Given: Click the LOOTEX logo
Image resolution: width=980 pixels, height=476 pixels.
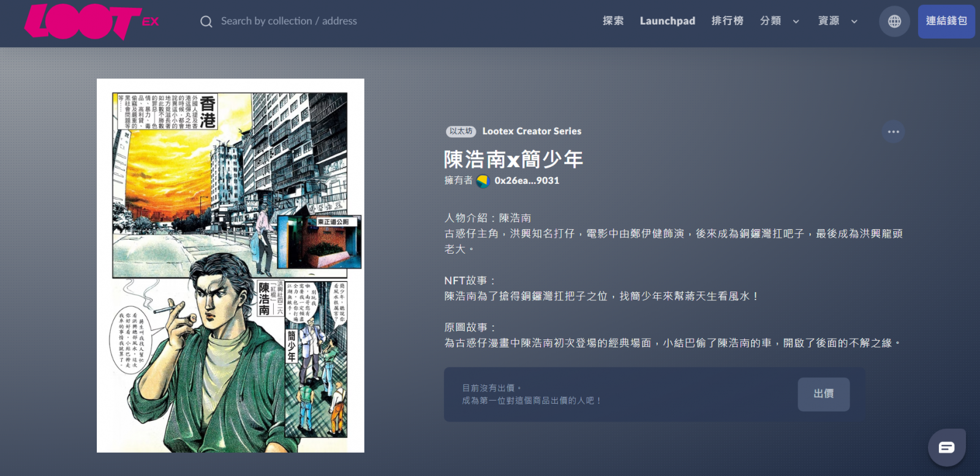Looking at the screenshot, I should [91, 21].
